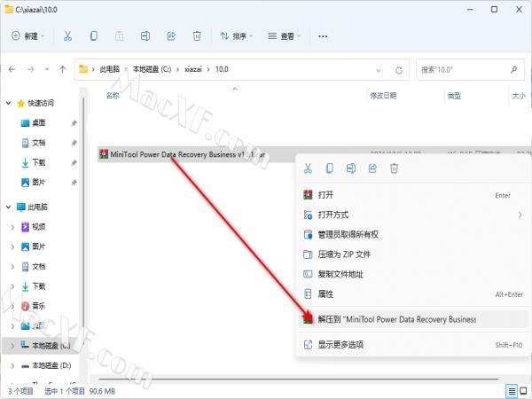Click the Share icon in the toolbar
Viewport: 532px width, 399px height.
(x=171, y=35)
